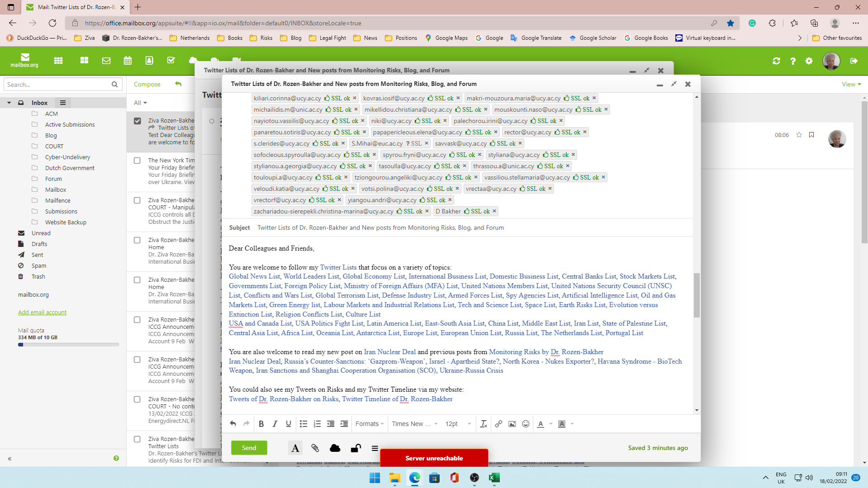This screenshot has height=488, width=868.
Task: Open the Calendar icon in top bar
Action: (128, 61)
